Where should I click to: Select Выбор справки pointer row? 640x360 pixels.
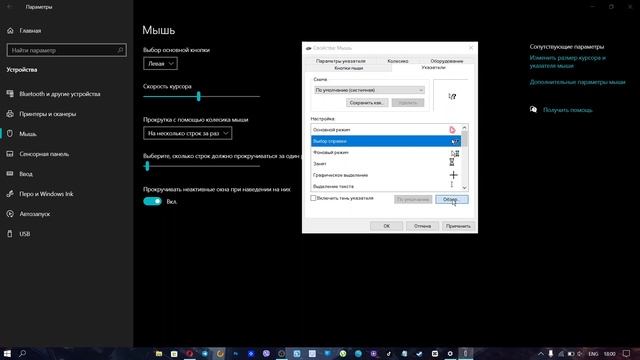[x=386, y=141]
